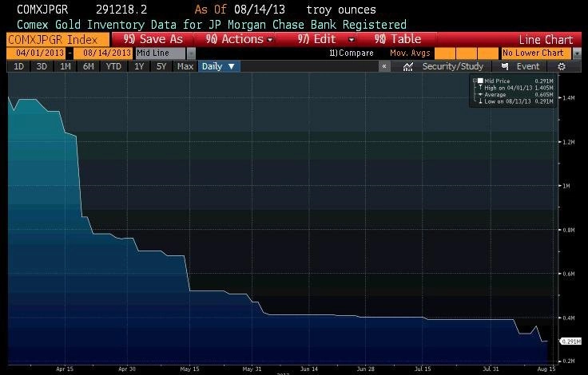Screen dimensions: 588x375
Task: Click the 0.291M last-value axis marker
Action: pos(570,341)
